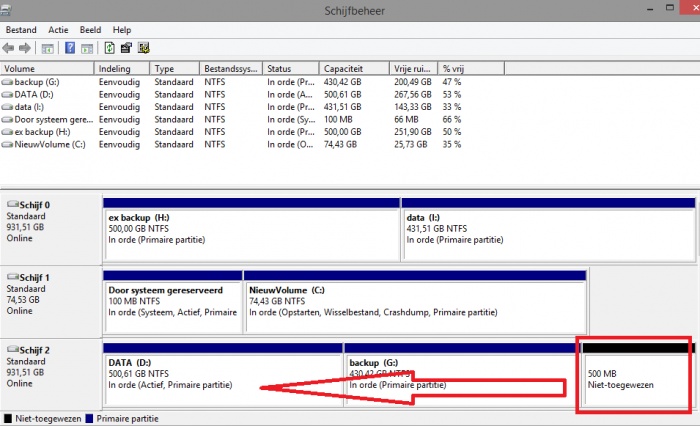700x426 pixels.
Task: Sort by the Type column header
Action: pos(175,69)
